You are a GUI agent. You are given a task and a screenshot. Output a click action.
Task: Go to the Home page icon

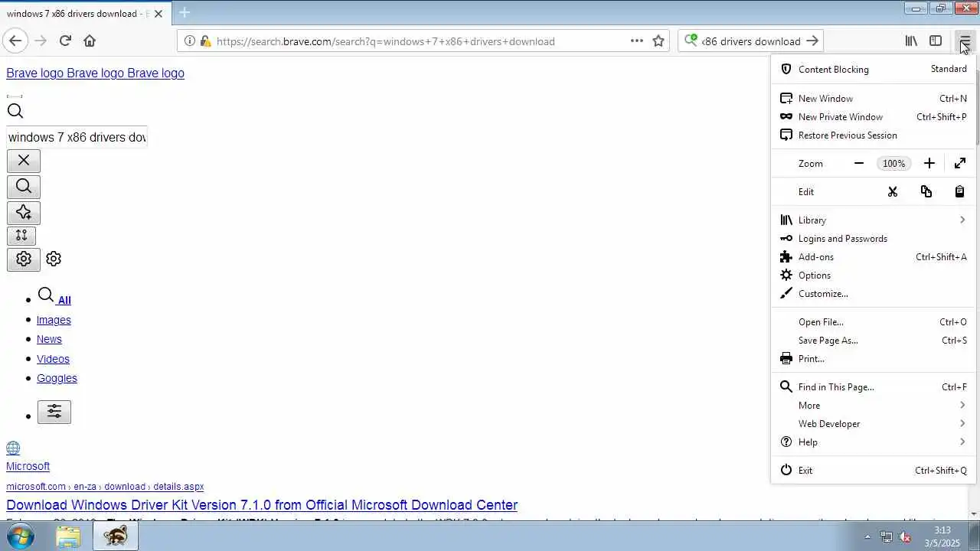coord(90,41)
